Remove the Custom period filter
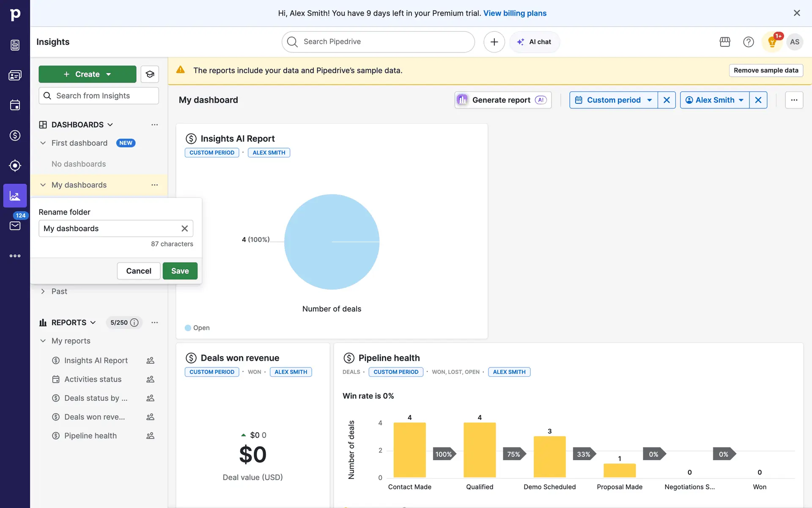 pos(667,100)
